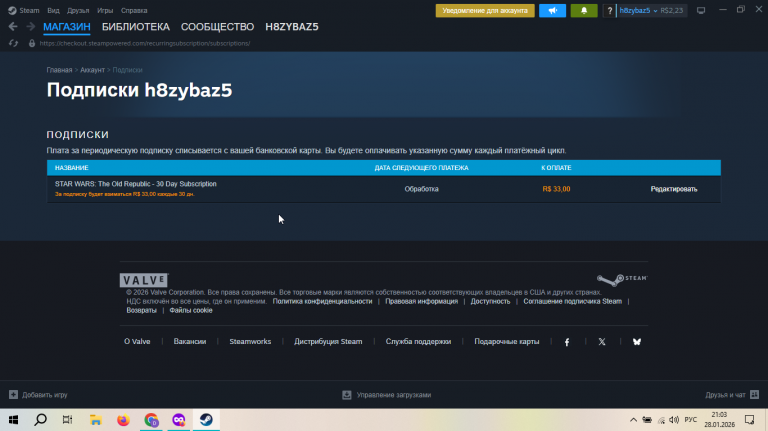Open the Справка menu
Viewport: 768px width, 431px height.
[134, 10]
